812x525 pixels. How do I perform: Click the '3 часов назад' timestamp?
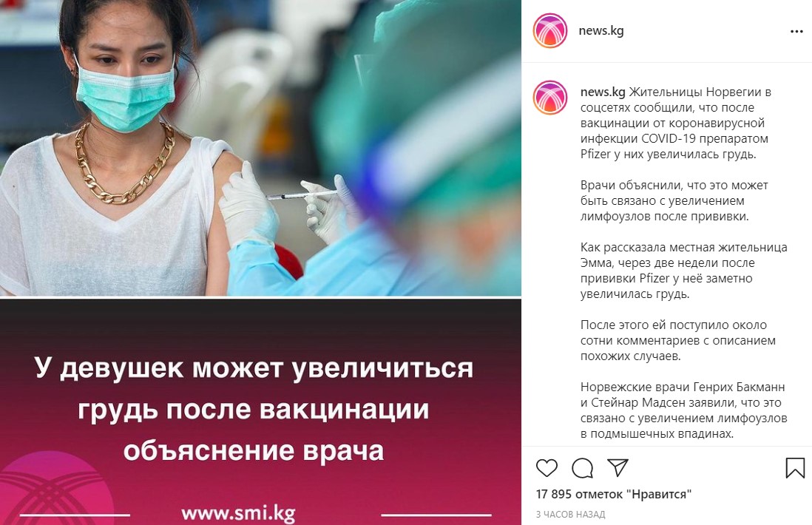click(570, 515)
